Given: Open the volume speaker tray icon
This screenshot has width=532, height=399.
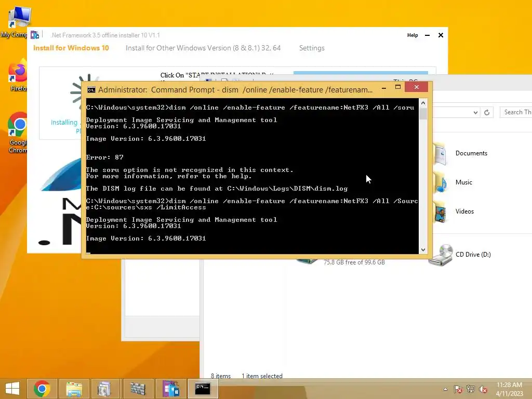Looking at the screenshot, I should tap(483, 389).
